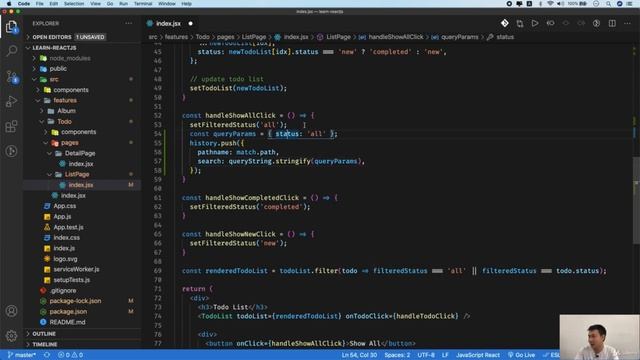Expand the components folder under src

coord(71,90)
